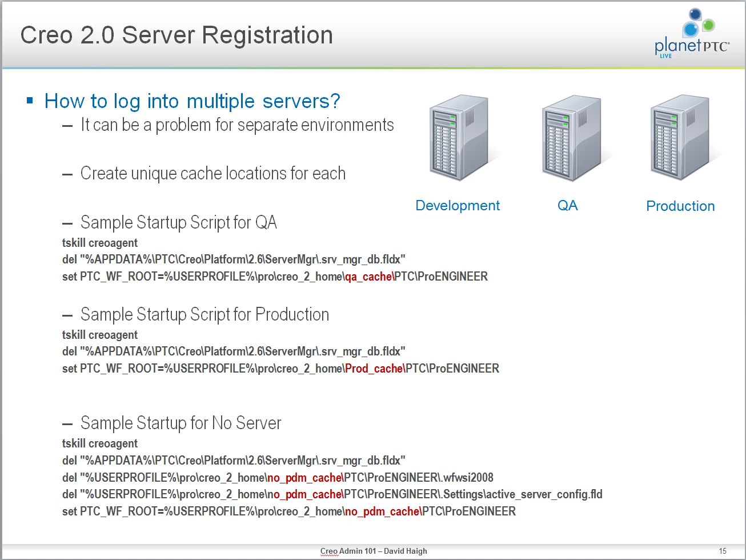Select the srv_mgr_db.fldx del line in Production script
The width and height of the screenshot is (746, 560).
click(x=234, y=351)
